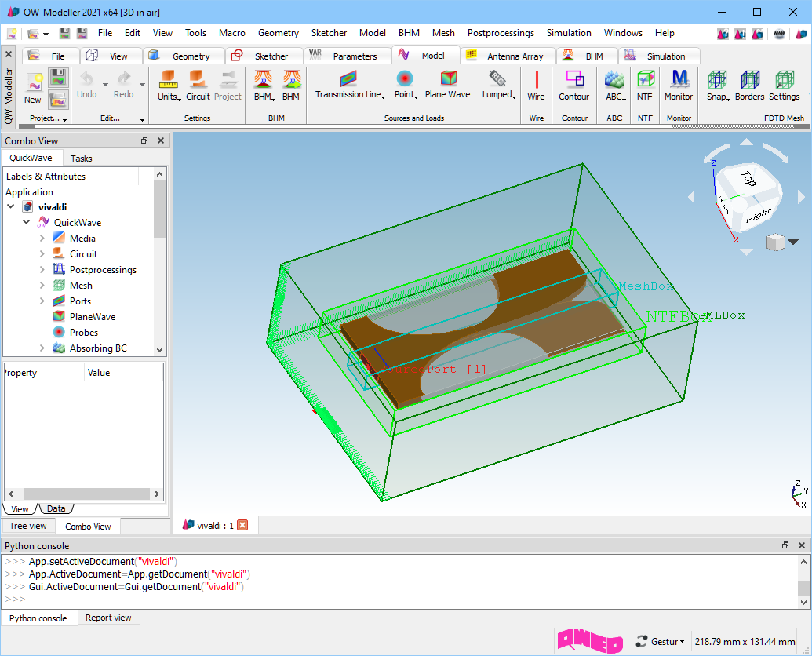Image resolution: width=812 pixels, height=656 pixels.
Task: Open the Undo history dropdown arrow
Action: point(105,85)
